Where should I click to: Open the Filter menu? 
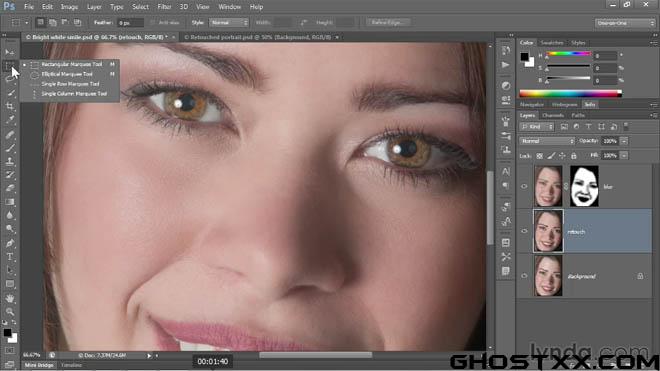(x=164, y=7)
